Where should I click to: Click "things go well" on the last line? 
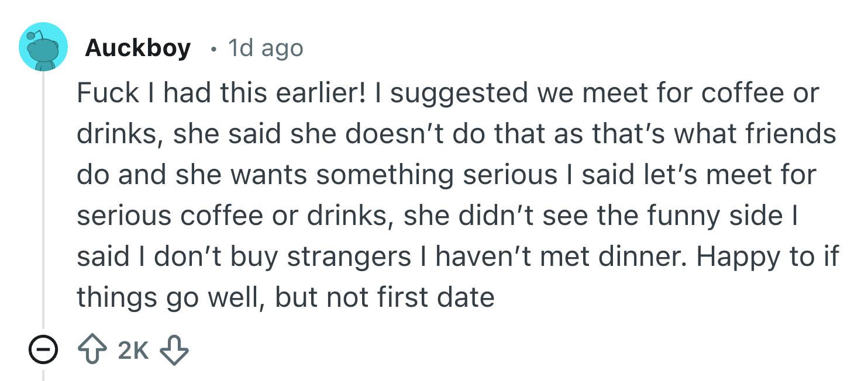point(170,298)
